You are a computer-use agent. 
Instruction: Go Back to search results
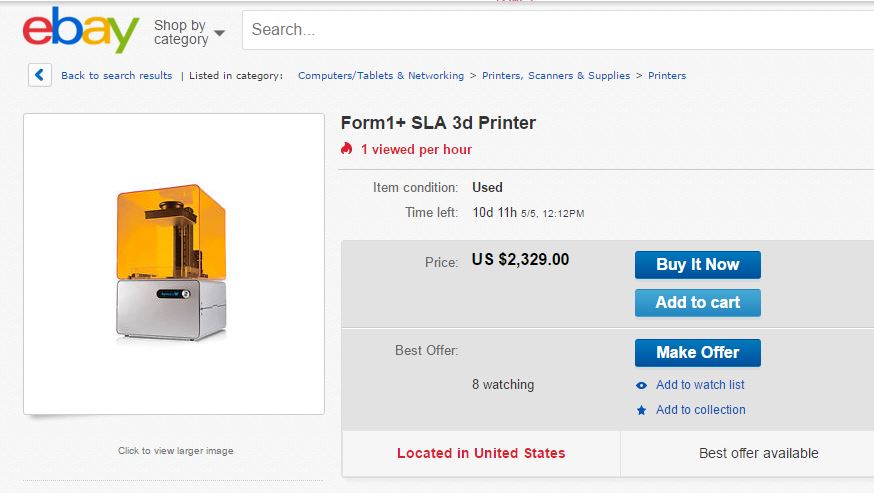coord(116,76)
